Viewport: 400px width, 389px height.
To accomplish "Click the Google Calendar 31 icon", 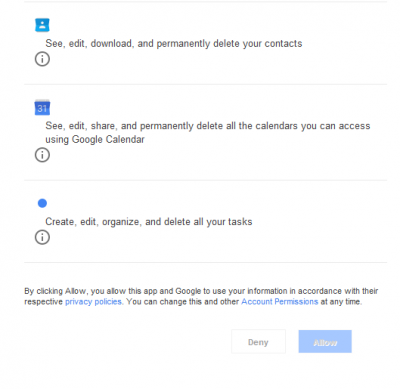I will coord(42,107).
